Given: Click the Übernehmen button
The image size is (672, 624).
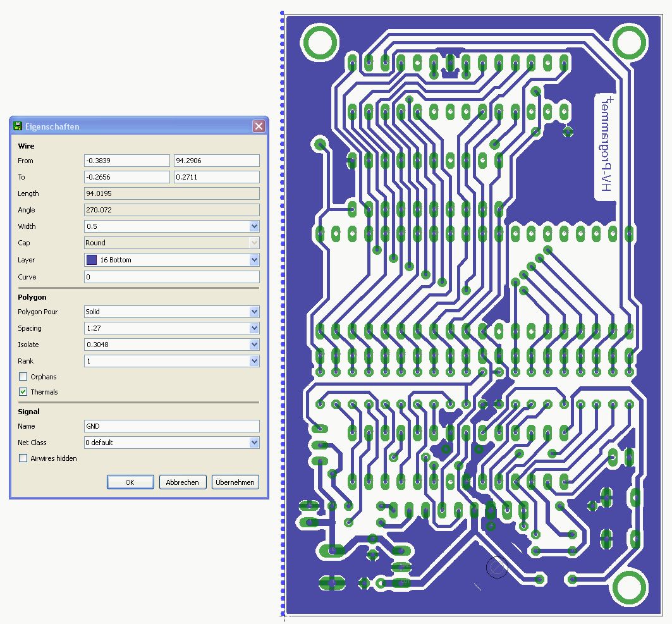Looking at the screenshot, I should pos(235,482).
